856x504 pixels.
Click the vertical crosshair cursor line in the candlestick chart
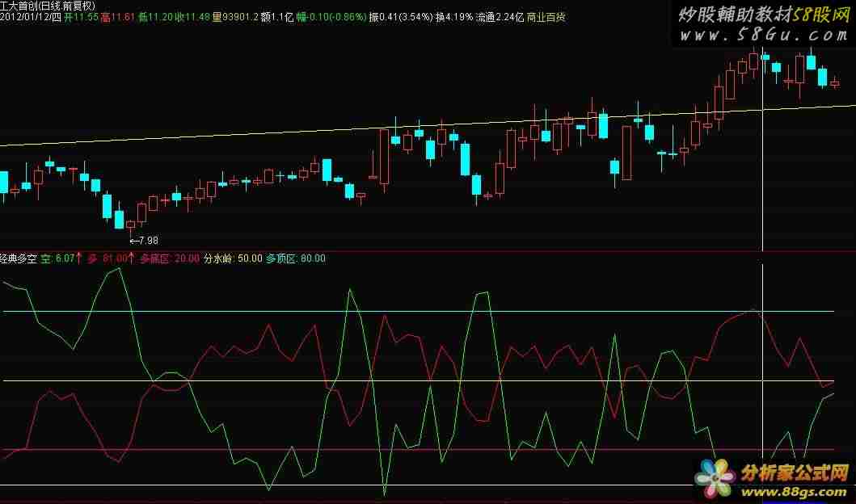click(x=762, y=147)
